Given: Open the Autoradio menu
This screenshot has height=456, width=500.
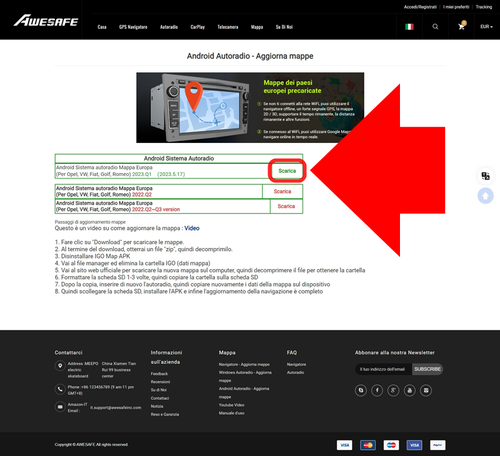Looking at the screenshot, I should pyautogui.click(x=169, y=27).
